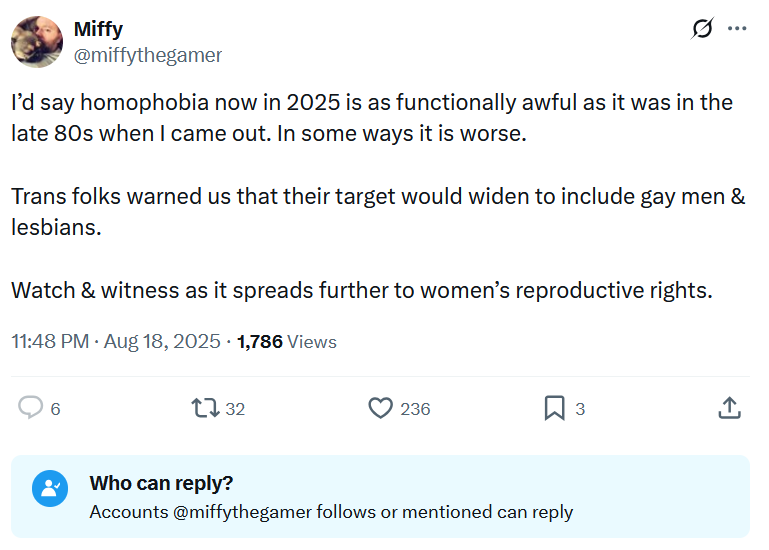Click the reply speech bubble icon
The width and height of the screenshot is (769, 550).
point(30,408)
